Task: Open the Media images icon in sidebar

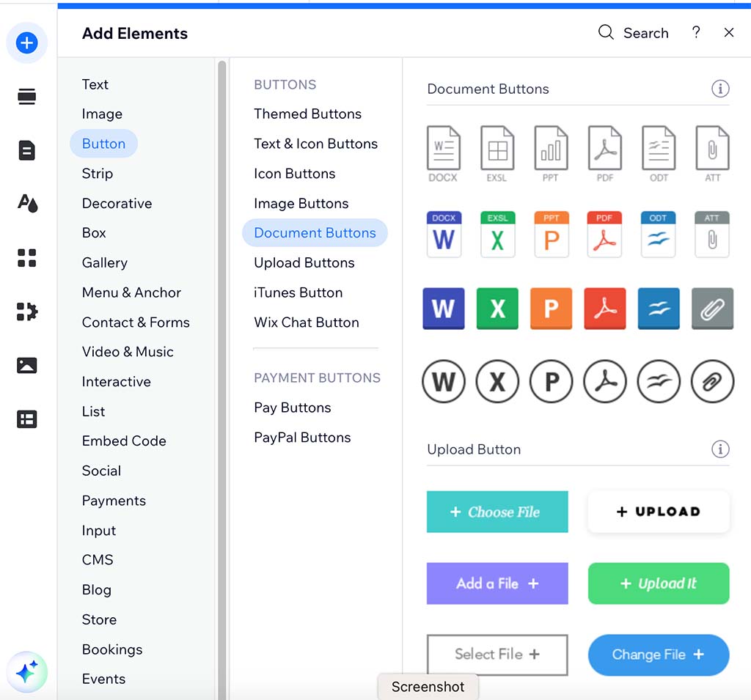Action: coord(27,365)
